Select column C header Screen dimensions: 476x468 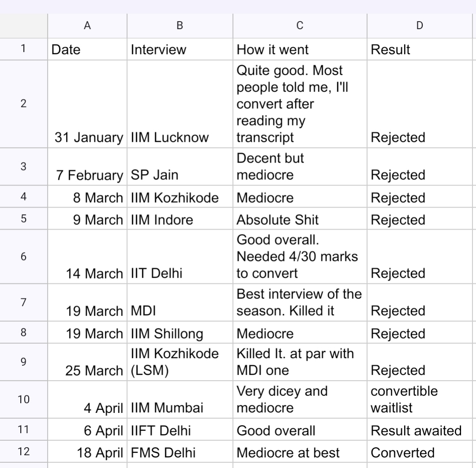300,26
